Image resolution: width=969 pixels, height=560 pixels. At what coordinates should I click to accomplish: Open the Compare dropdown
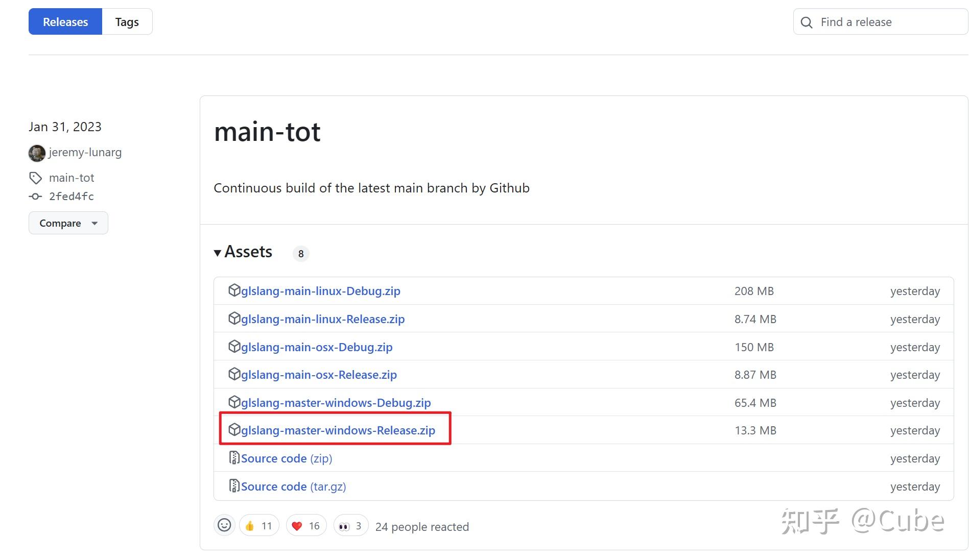68,223
